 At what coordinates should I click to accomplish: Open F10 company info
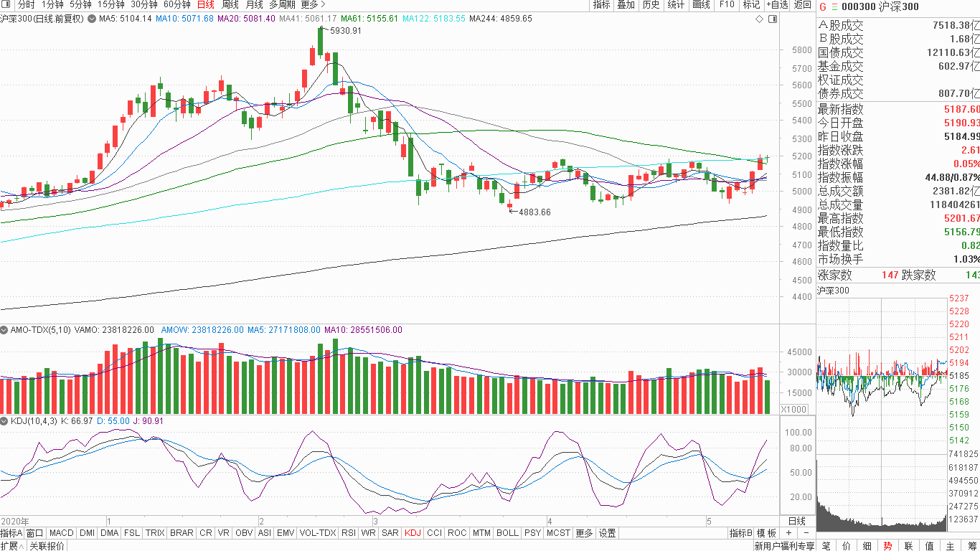pyautogui.click(x=727, y=5)
